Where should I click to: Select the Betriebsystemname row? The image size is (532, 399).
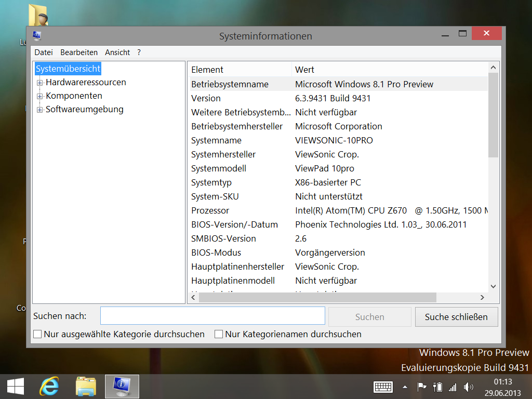tap(338, 84)
